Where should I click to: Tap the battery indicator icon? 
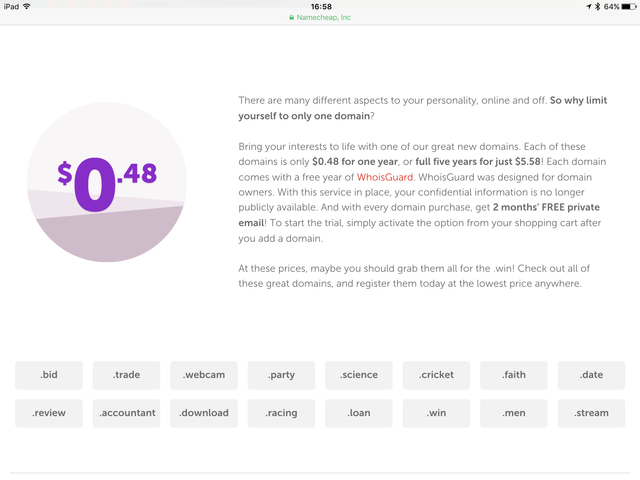pos(627,6)
